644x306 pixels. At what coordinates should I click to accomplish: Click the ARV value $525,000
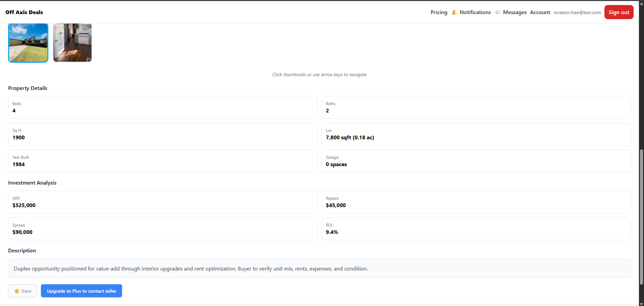[24, 205]
